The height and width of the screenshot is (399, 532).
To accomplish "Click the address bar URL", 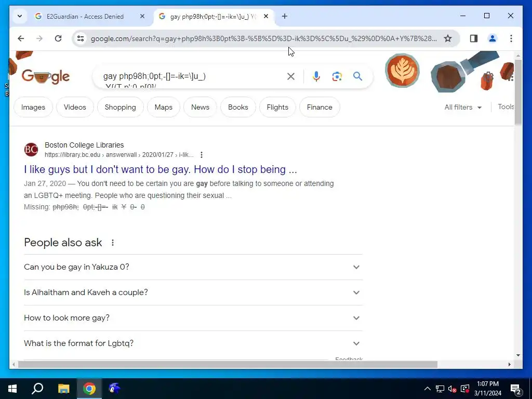I will 263,38.
